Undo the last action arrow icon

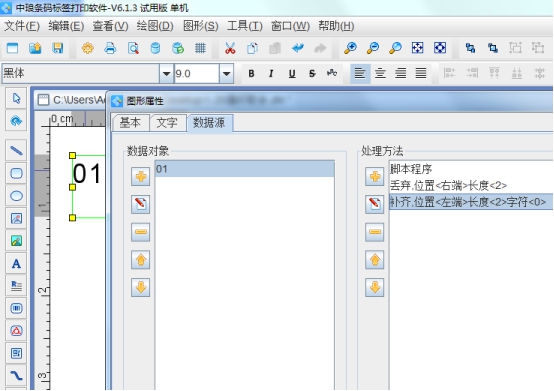coord(298,48)
